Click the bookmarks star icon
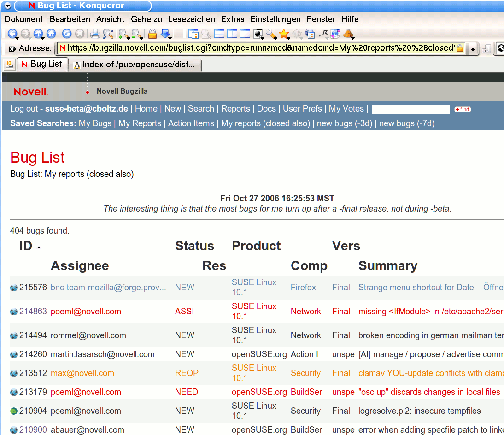 click(284, 34)
